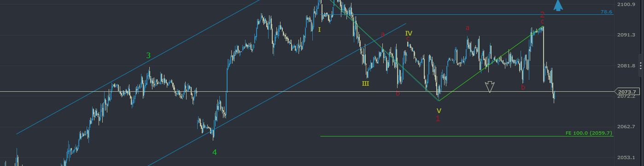
Task: Select the green wave label 4
Action: [x=215, y=152]
